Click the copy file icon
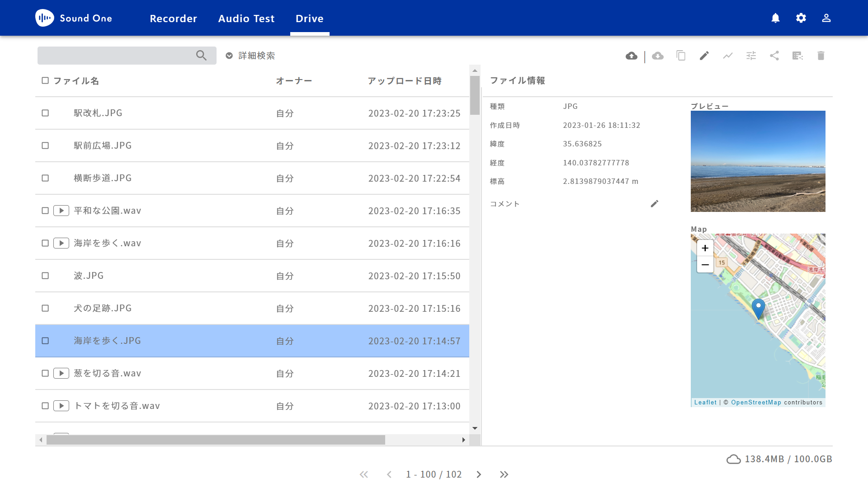The image size is (868, 488). click(x=681, y=56)
